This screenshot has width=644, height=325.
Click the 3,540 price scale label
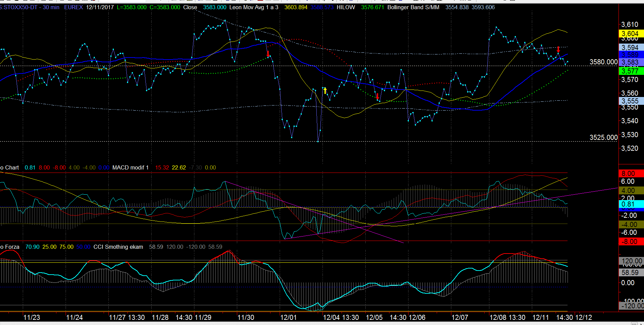click(x=630, y=121)
